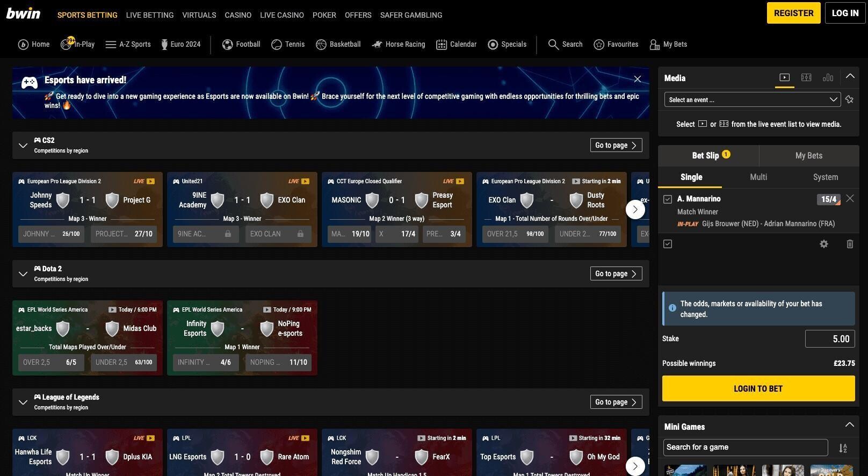Select the Multi bet tab

758,177
